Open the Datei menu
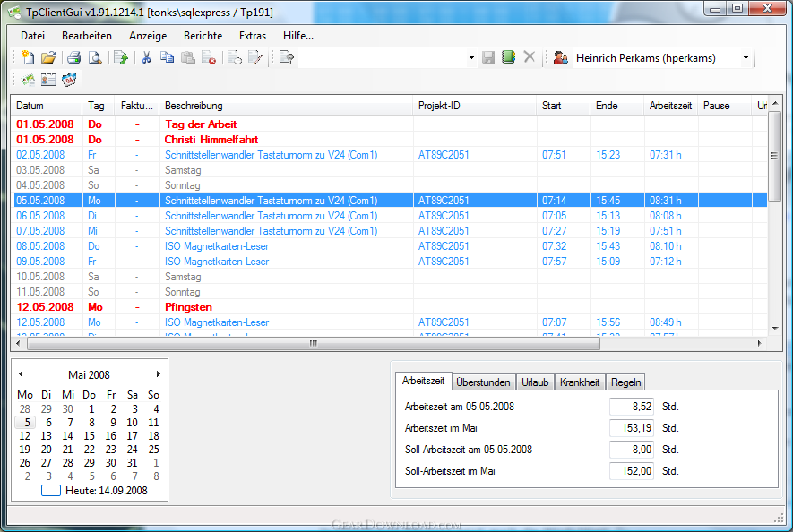Viewport: 793px width, 532px height. (33, 36)
